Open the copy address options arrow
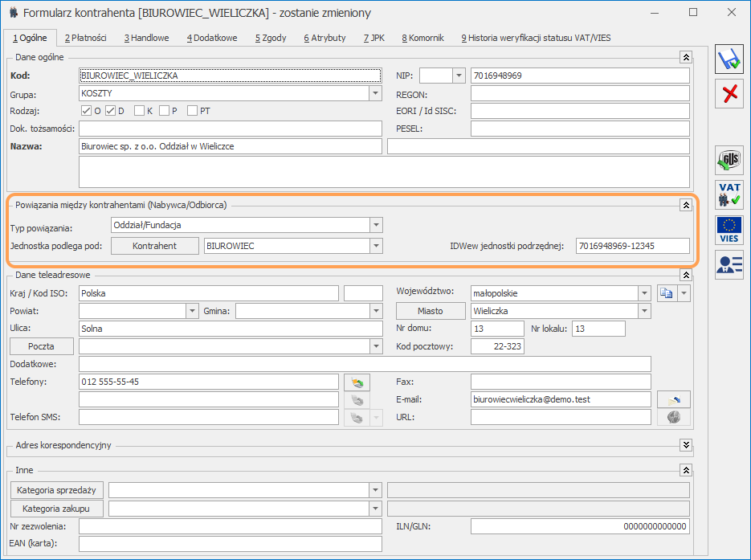This screenshot has width=751, height=560. point(684,293)
